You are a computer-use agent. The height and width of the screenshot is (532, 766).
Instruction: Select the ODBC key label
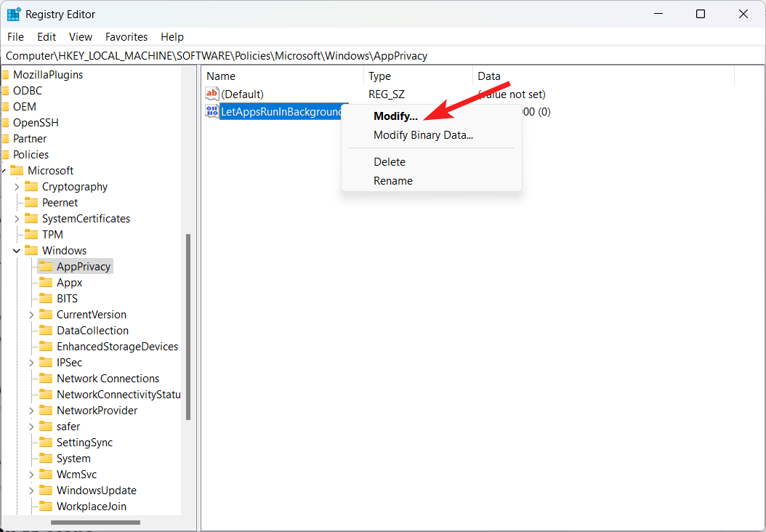[28, 91]
